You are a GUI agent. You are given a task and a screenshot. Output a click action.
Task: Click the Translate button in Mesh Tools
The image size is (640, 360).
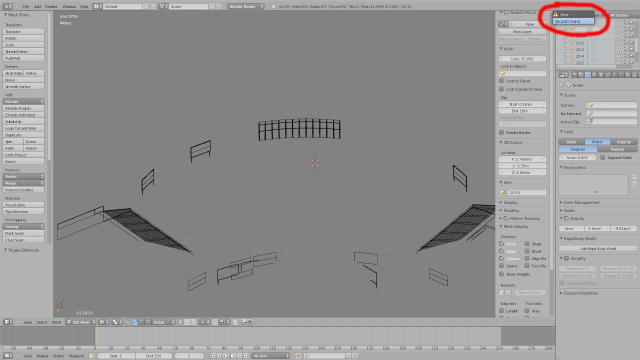pos(24,31)
